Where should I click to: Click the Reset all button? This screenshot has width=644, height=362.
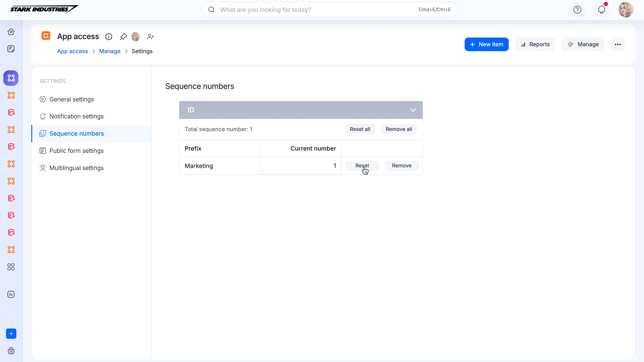pyautogui.click(x=360, y=129)
